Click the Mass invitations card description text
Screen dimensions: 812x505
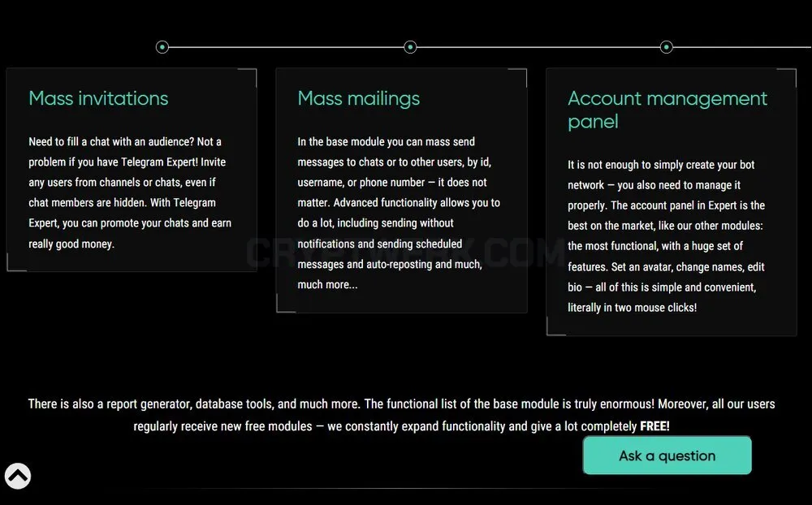[130, 192]
